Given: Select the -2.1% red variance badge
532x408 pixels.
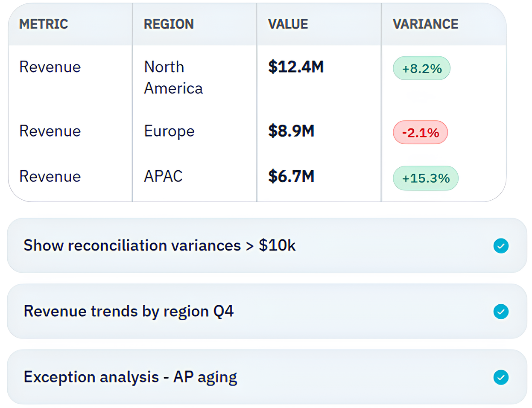Looking at the screenshot, I should [420, 132].
